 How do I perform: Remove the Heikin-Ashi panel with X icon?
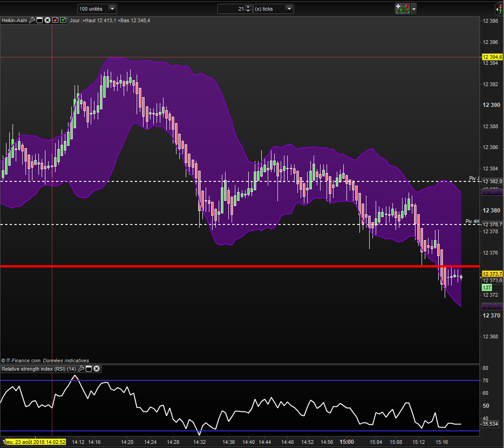click(47, 20)
